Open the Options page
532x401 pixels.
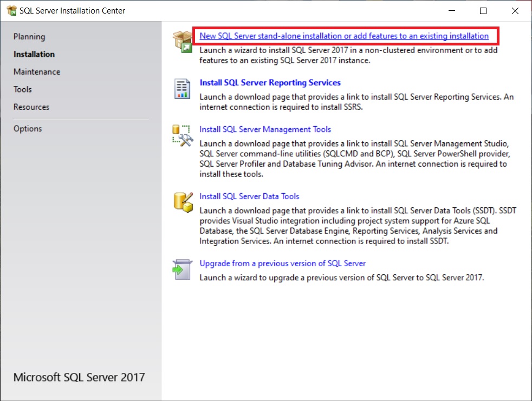pyautogui.click(x=28, y=129)
